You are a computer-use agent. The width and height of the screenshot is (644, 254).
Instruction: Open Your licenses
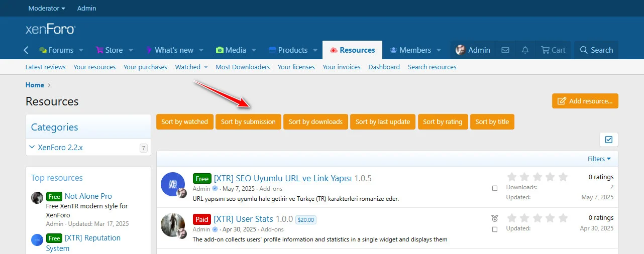(x=296, y=67)
